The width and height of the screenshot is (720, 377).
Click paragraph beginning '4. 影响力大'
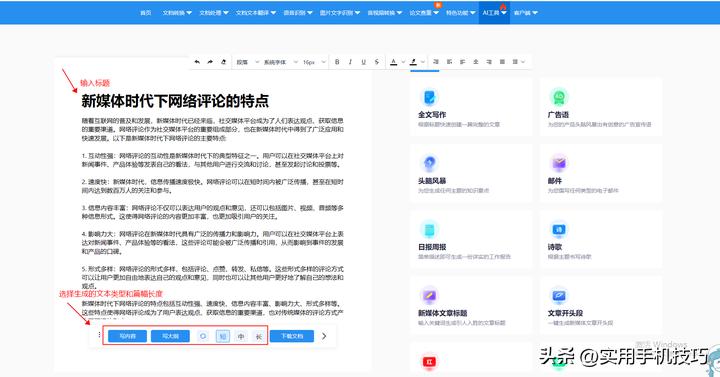(213, 242)
